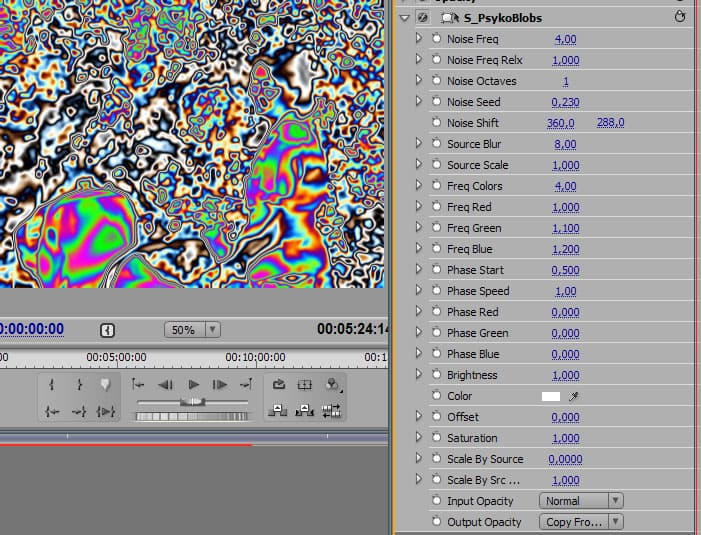Set the In point marker
Image resolution: width=701 pixels, height=535 pixels.
pos(52,385)
